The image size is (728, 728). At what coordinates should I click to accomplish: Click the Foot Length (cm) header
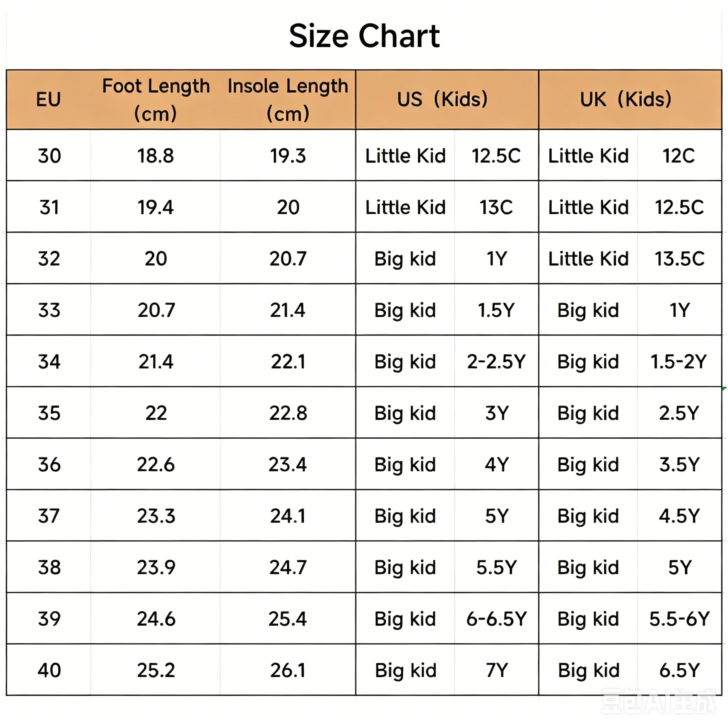(156, 100)
